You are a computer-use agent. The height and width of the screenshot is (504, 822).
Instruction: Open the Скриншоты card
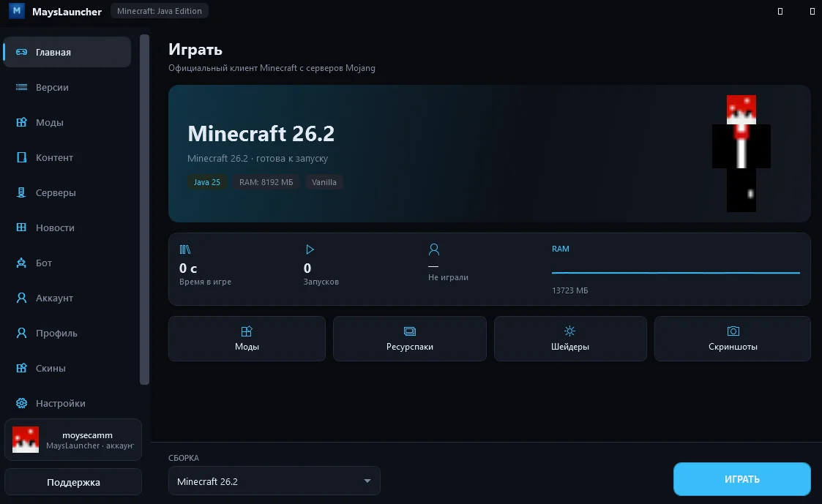pyautogui.click(x=733, y=339)
